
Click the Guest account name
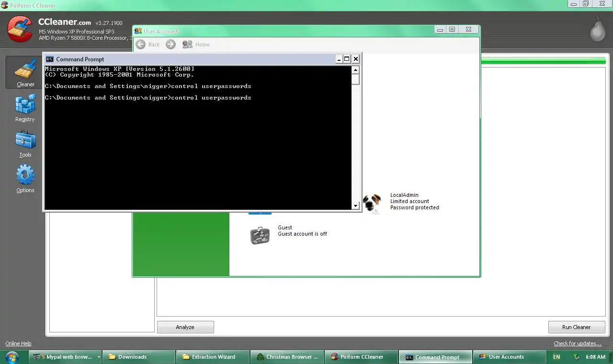click(285, 227)
